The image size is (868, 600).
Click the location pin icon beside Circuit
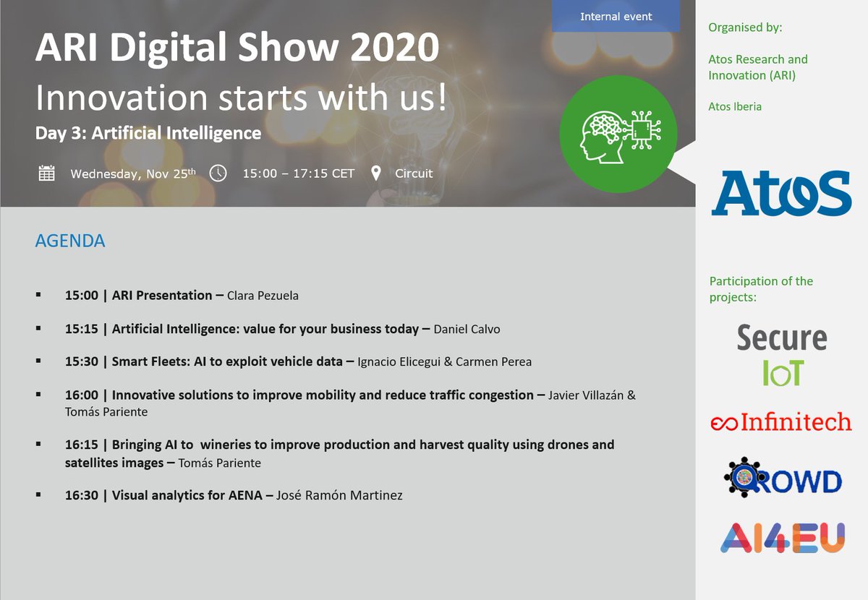pyautogui.click(x=375, y=173)
